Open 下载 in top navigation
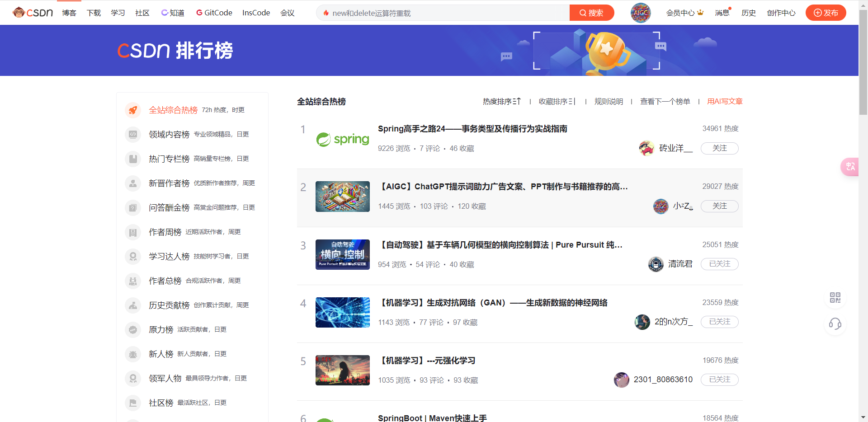868x422 pixels. point(94,13)
